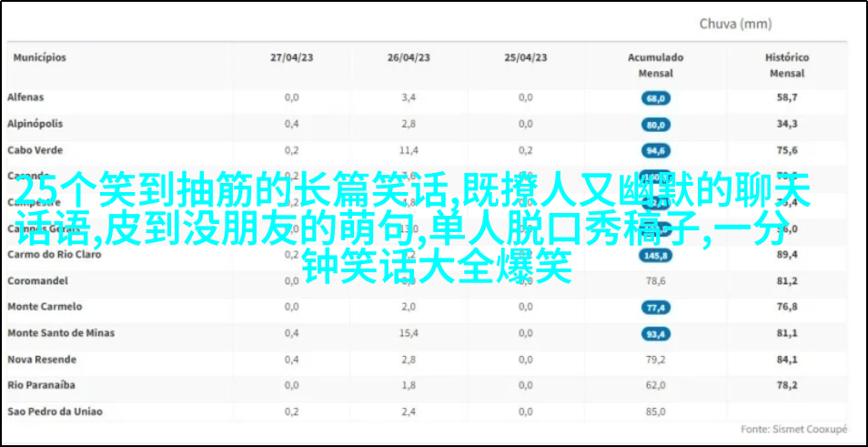Select the 77,4 badge for Monte Carmelo
The image size is (868, 447).
[655, 308]
